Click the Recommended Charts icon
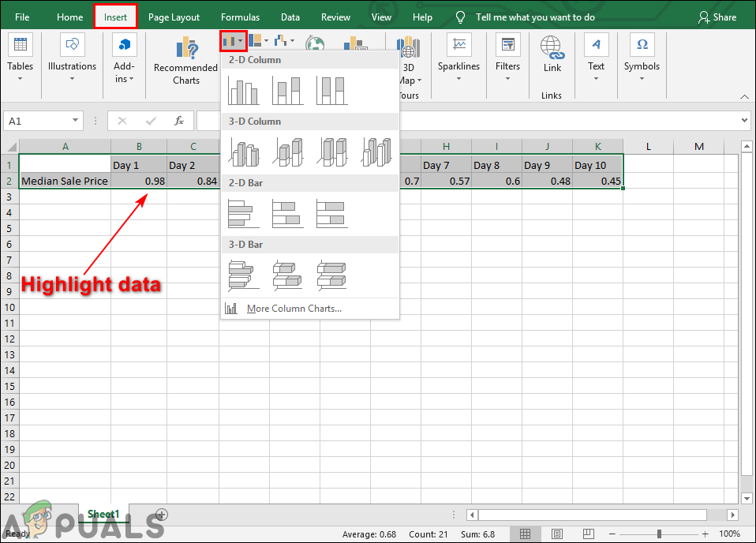The width and height of the screenshot is (756, 543). pyautogui.click(x=187, y=48)
